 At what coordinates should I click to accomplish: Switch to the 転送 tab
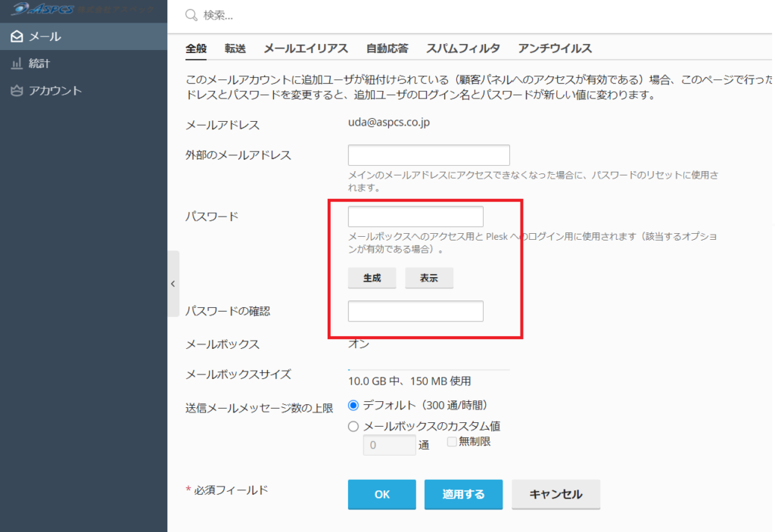click(x=235, y=48)
